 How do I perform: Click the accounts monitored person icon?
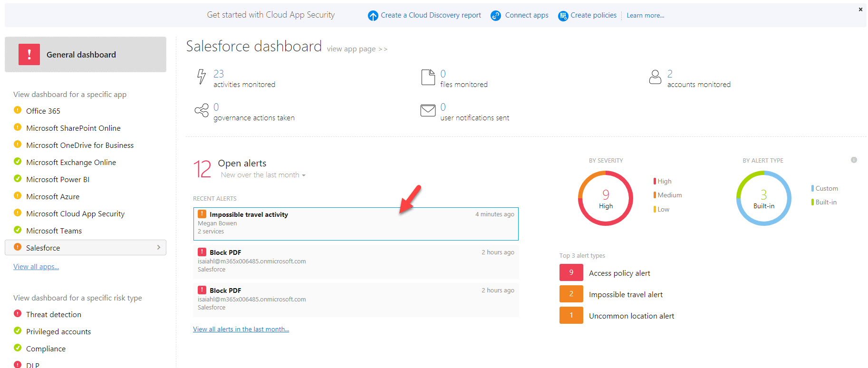pyautogui.click(x=655, y=77)
